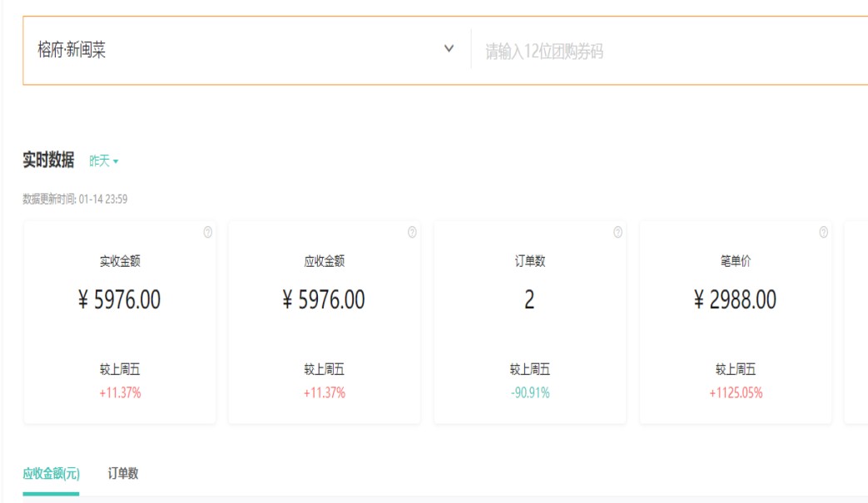Click the +11.37% change under 实收金额
Screen dimensions: 868x503
(120, 393)
